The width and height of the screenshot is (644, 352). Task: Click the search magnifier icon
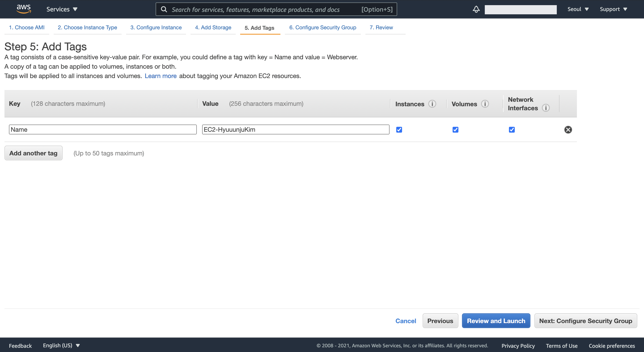pos(164,9)
